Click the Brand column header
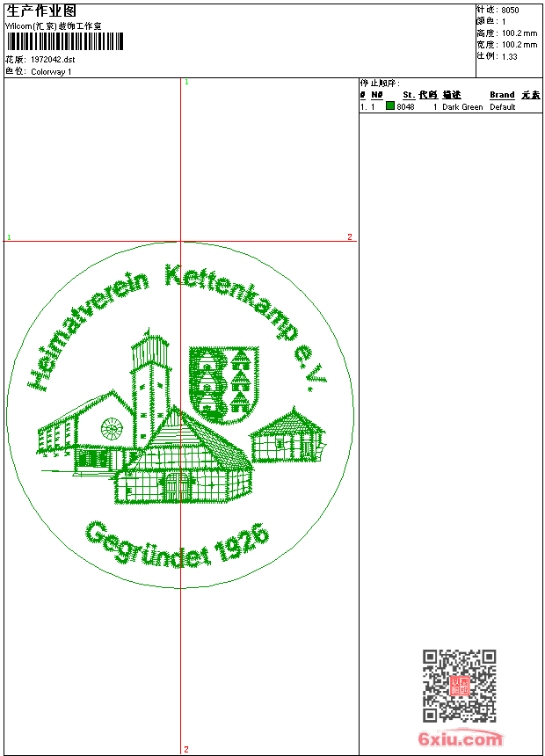The image size is (545, 756). pos(502,95)
